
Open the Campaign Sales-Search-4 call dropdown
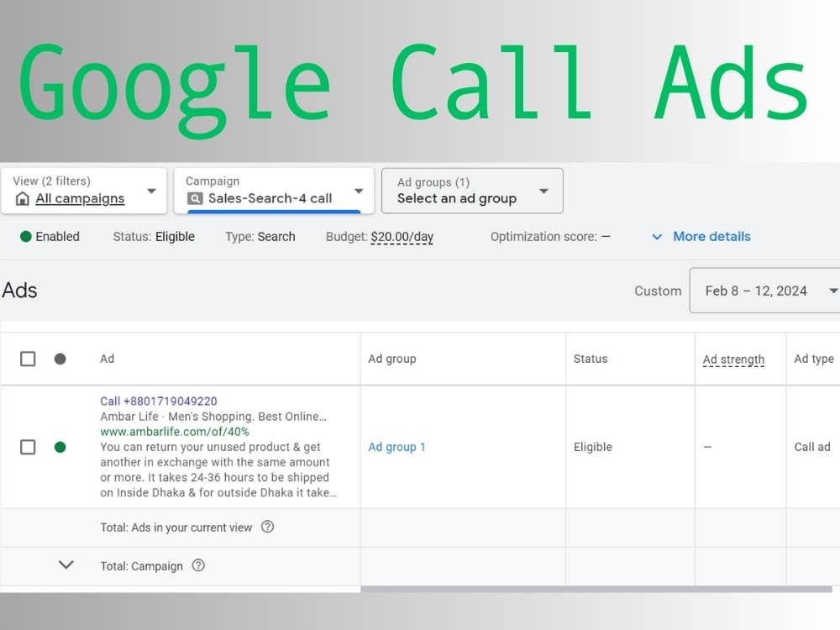(359, 192)
